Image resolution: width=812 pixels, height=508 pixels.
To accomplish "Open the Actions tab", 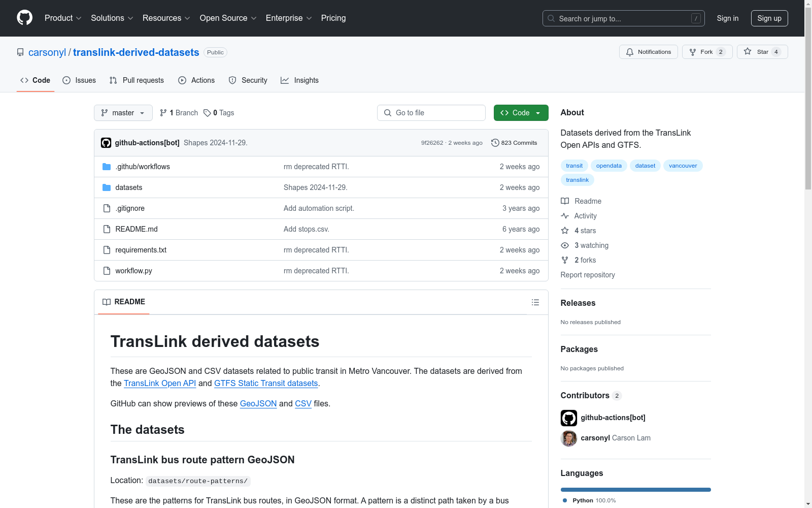I will (196, 80).
